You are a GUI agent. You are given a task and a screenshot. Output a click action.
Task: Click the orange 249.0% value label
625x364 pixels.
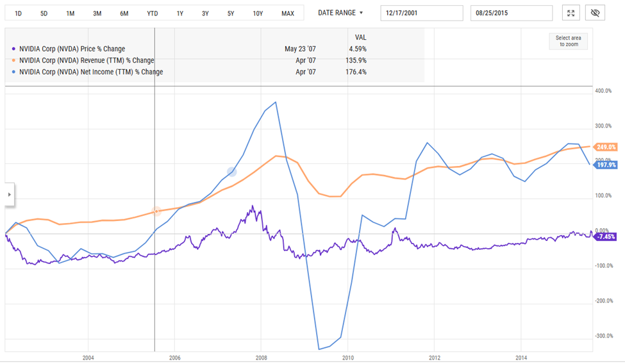(x=605, y=147)
